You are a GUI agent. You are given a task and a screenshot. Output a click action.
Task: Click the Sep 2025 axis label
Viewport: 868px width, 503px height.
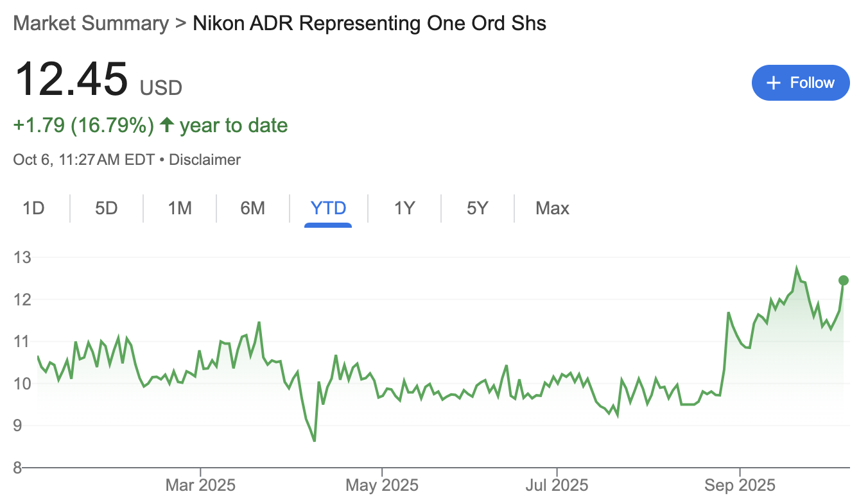coord(740,486)
